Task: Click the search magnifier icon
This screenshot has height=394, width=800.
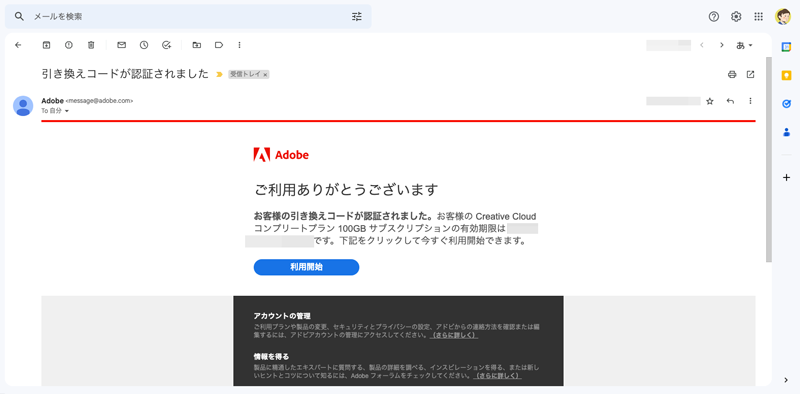Action: pos(19,16)
